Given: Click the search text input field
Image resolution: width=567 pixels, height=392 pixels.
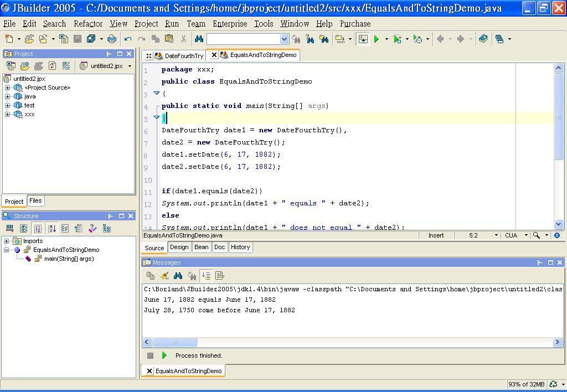Looking at the screenshot, I should (244, 39).
